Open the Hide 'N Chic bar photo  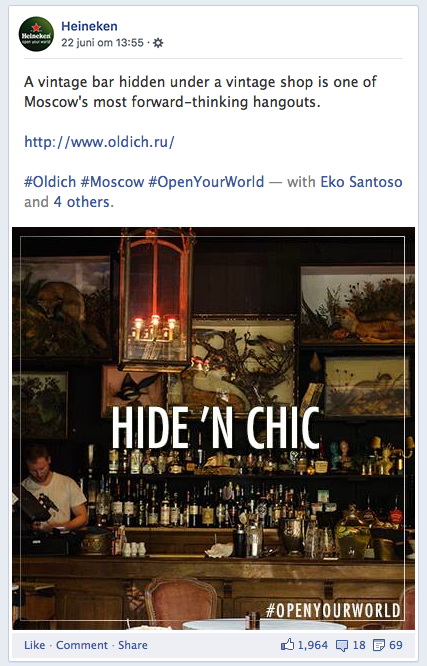pyautogui.click(x=213, y=428)
